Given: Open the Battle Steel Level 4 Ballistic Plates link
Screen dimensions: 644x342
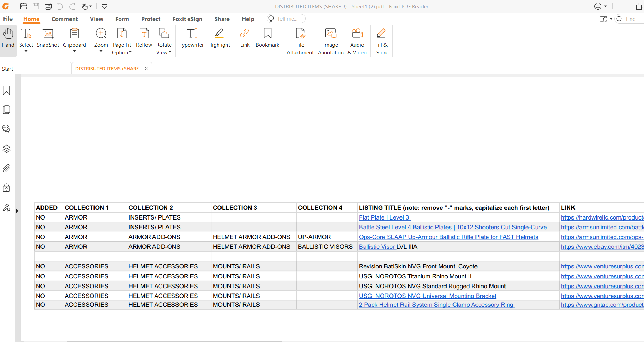Looking at the screenshot, I should [x=453, y=227].
